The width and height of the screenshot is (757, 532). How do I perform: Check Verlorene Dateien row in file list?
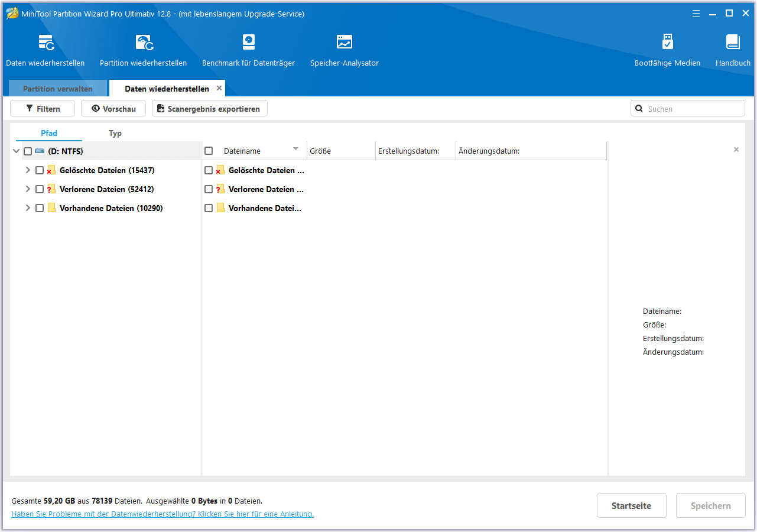[209, 189]
